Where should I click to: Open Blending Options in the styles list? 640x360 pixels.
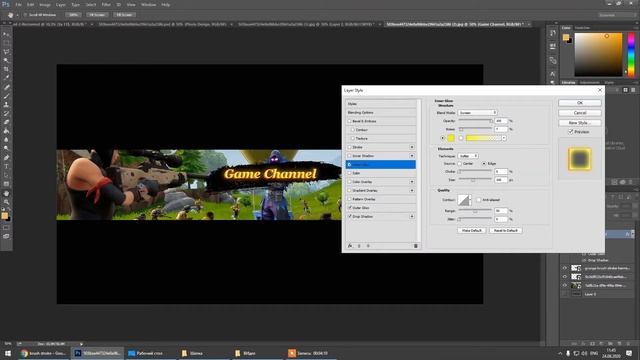pos(381,113)
